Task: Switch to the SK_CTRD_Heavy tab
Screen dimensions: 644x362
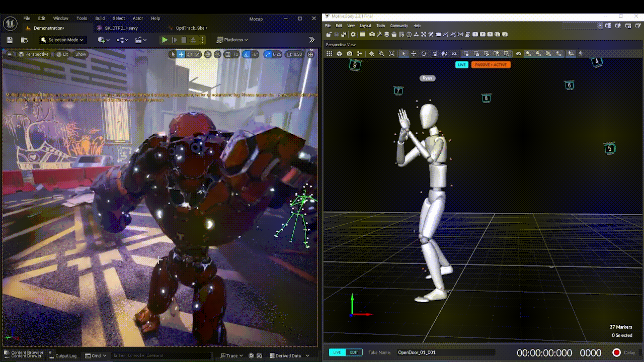Action: tap(121, 28)
